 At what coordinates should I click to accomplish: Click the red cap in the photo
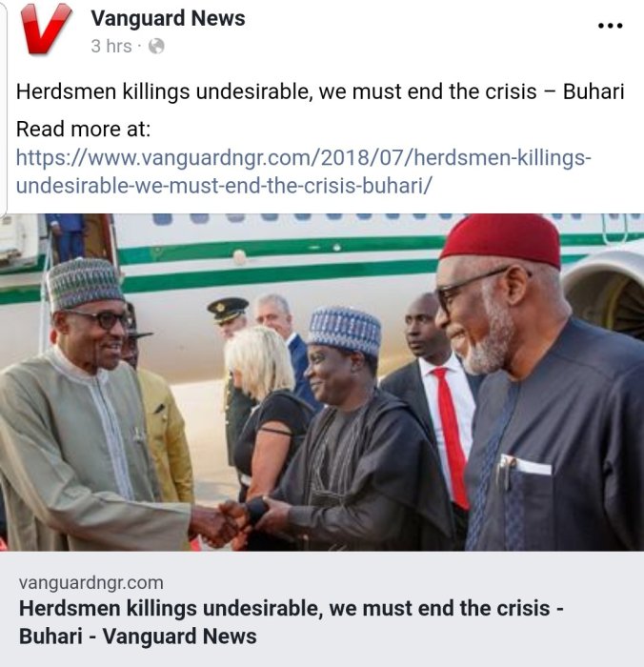501,238
